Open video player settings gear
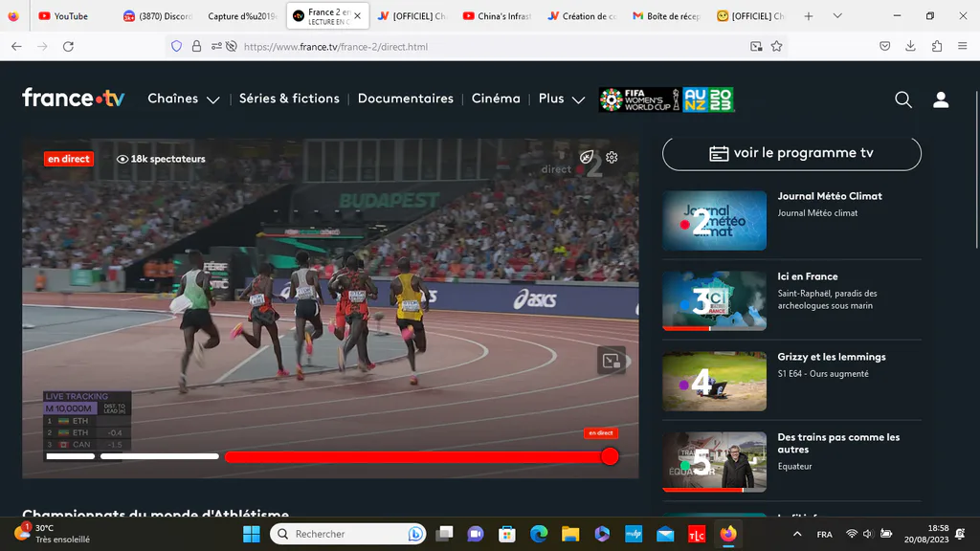 click(612, 158)
